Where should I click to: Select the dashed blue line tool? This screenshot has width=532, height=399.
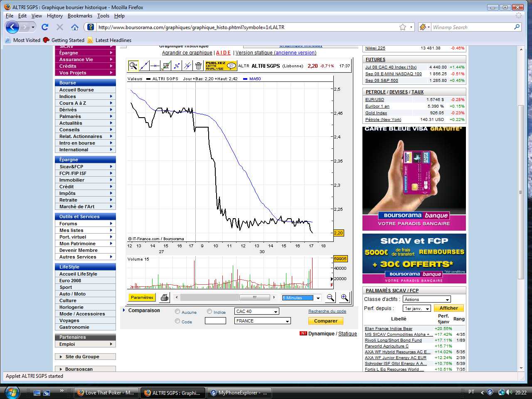[x=177, y=66]
